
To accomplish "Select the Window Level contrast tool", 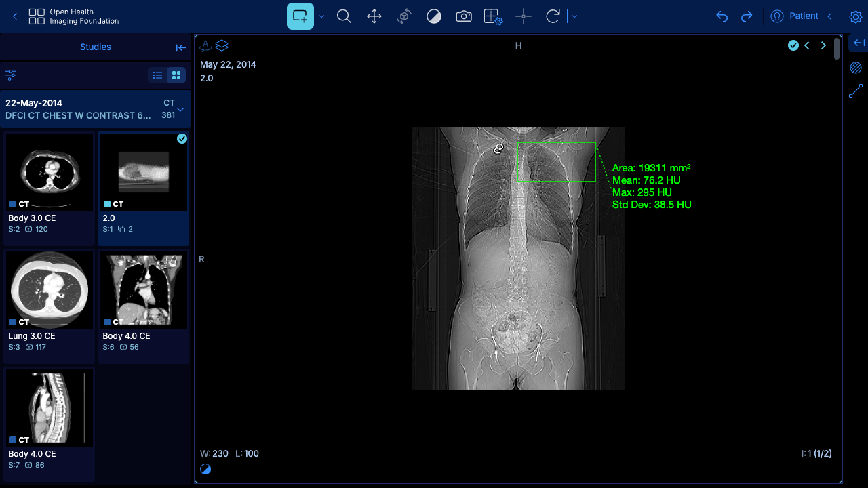I will pos(434,16).
